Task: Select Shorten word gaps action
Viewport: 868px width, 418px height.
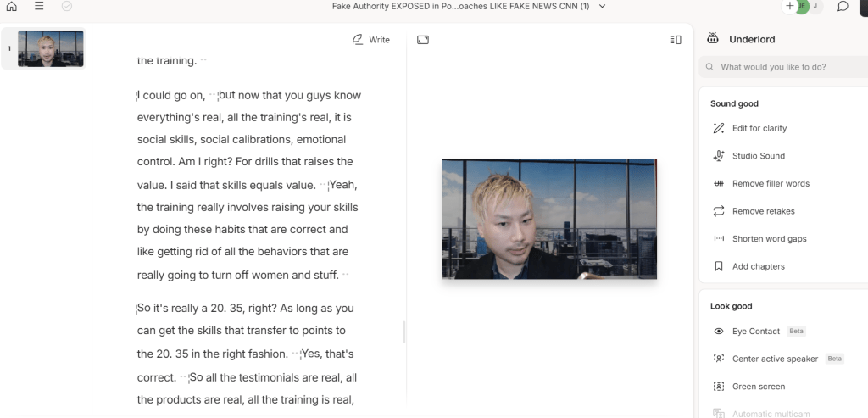Action: [x=769, y=239]
